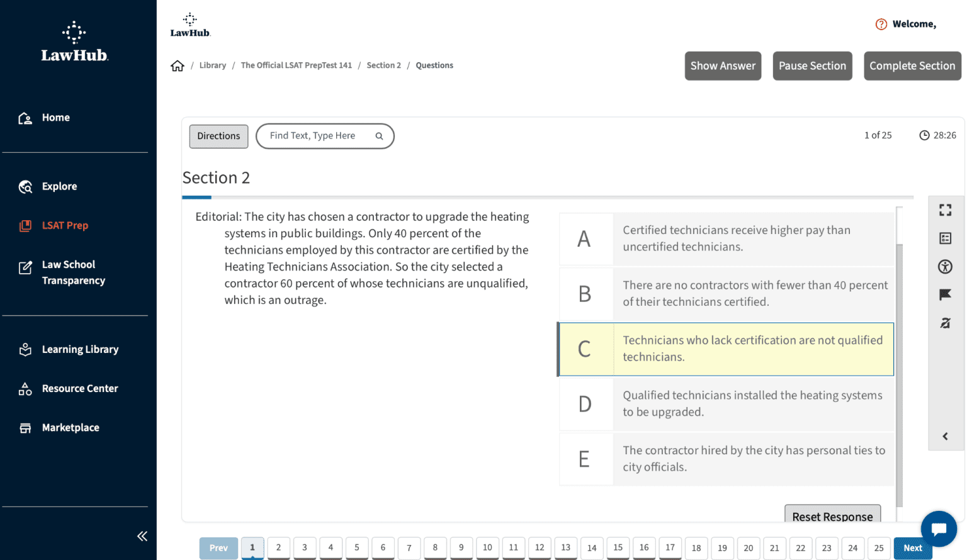Go to Learning Library
The width and height of the screenshot is (967, 560).
pos(80,349)
